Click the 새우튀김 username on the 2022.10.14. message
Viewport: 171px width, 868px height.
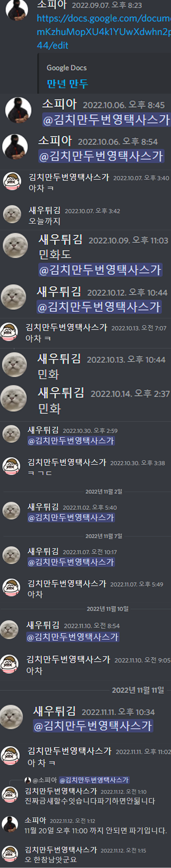pos(61,393)
